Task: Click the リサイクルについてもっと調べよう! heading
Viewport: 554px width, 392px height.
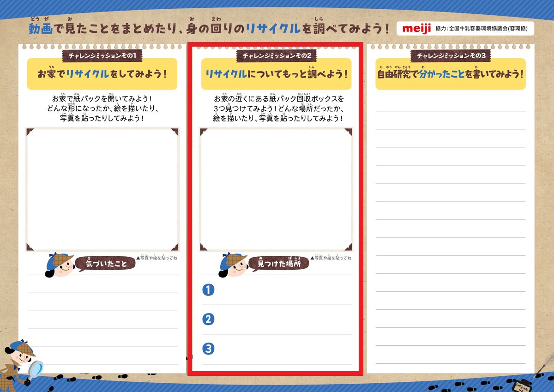Action: click(x=276, y=74)
